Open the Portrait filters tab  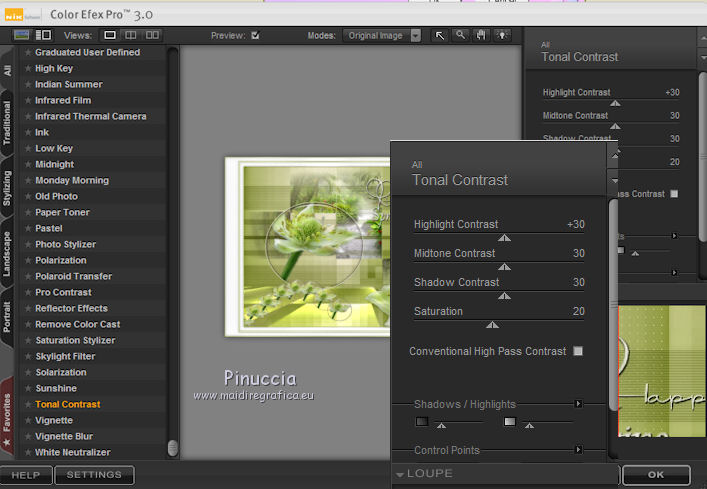pos(7,317)
